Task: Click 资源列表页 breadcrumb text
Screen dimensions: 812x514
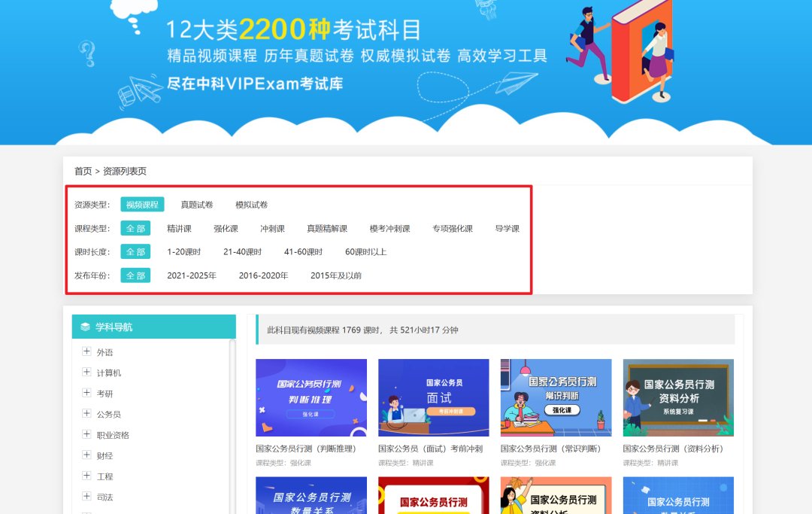Action: (125, 171)
